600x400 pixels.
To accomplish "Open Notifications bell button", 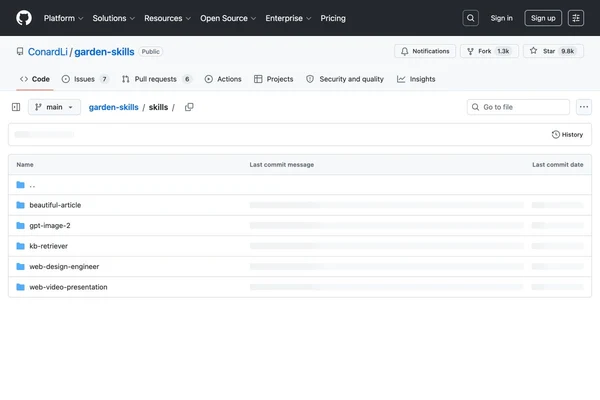I will [425, 51].
